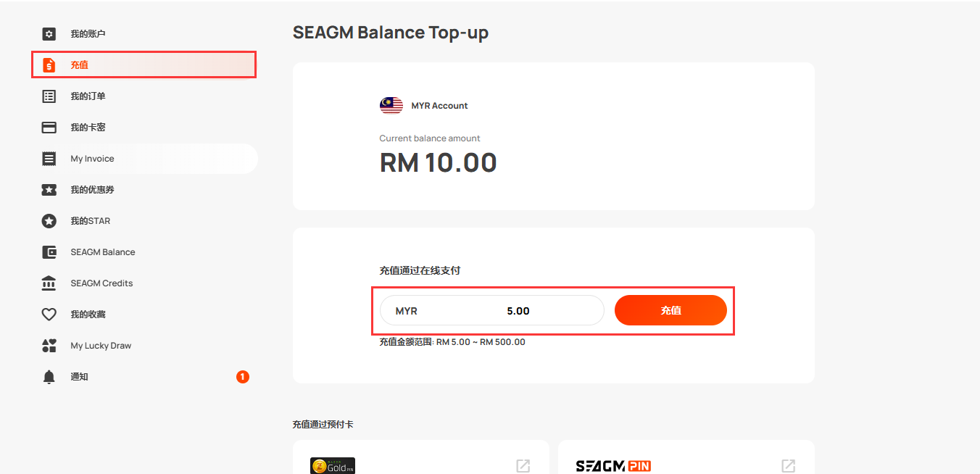Click the MYR amount input field

(492, 310)
